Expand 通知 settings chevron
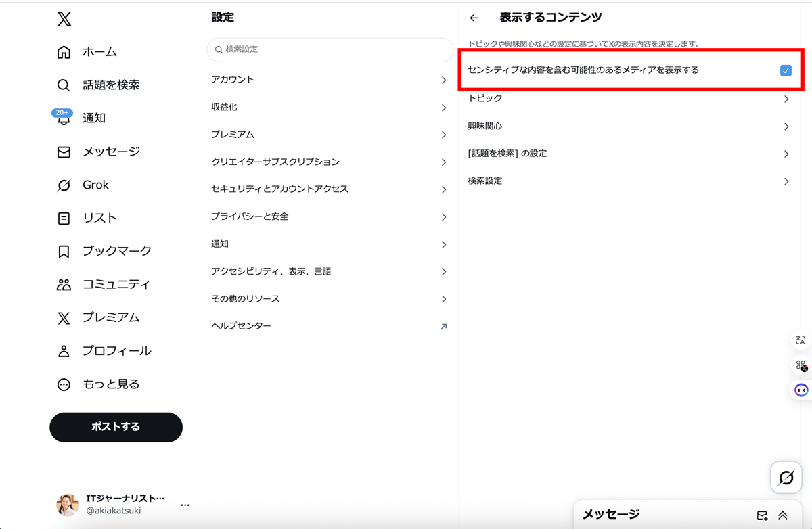 (x=444, y=244)
